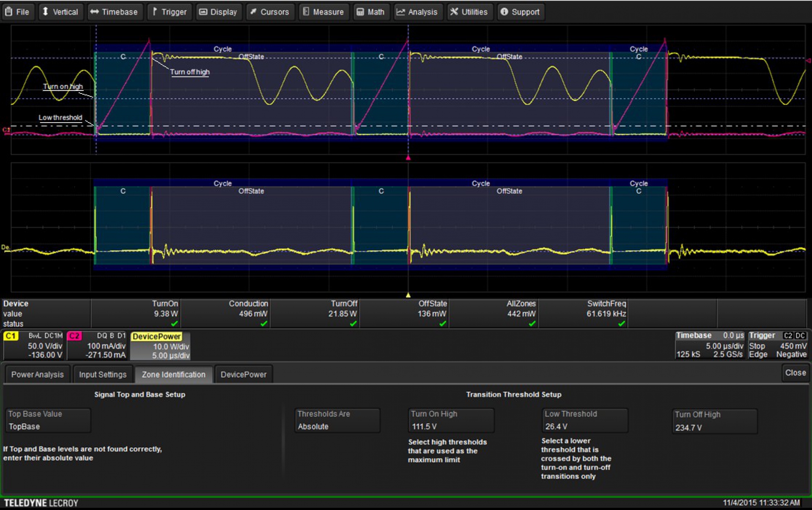Open the Thresholds Are selector
The width and height of the screenshot is (812, 510).
click(337, 420)
